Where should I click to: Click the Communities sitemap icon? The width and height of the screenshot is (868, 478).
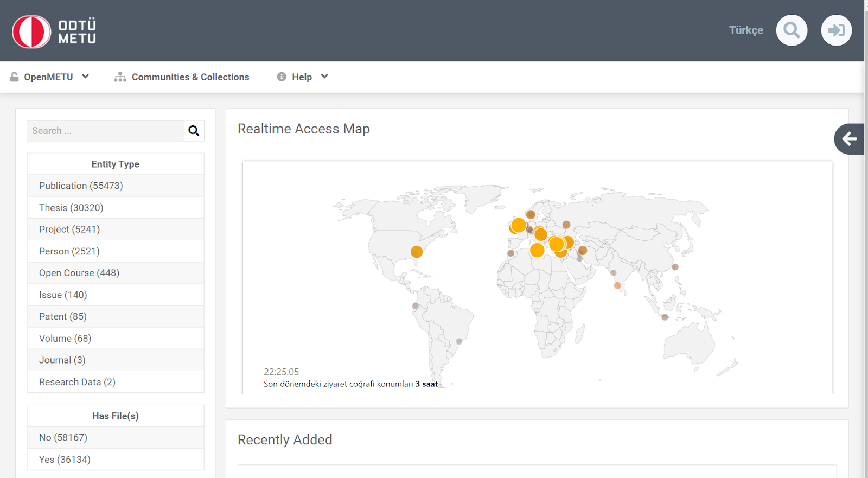pos(120,77)
